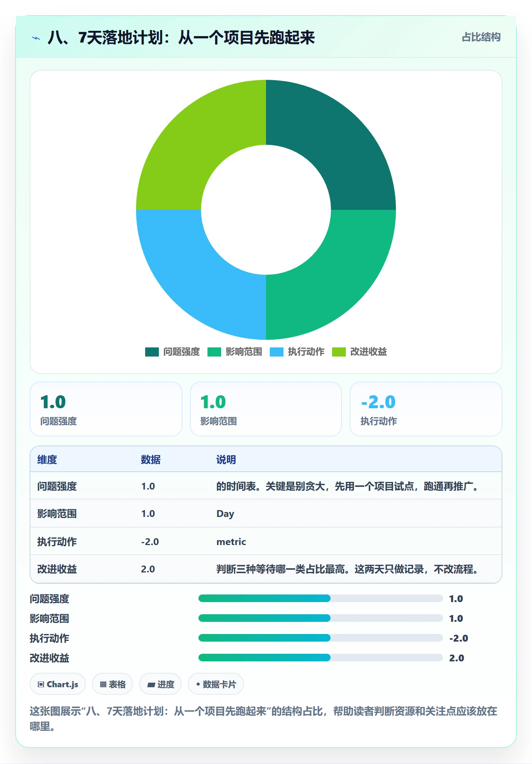The width and height of the screenshot is (532, 764).
Task: Click the 影响范围 progress bar
Action: click(320, 618)
